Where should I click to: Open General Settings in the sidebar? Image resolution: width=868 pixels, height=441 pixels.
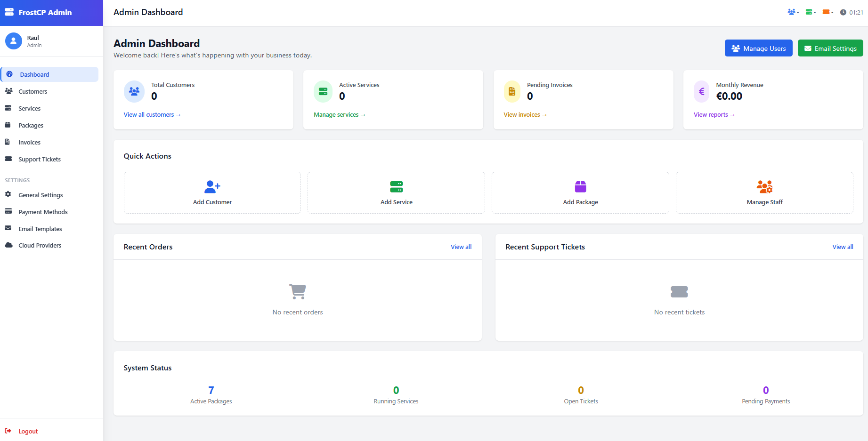(50, 195)
